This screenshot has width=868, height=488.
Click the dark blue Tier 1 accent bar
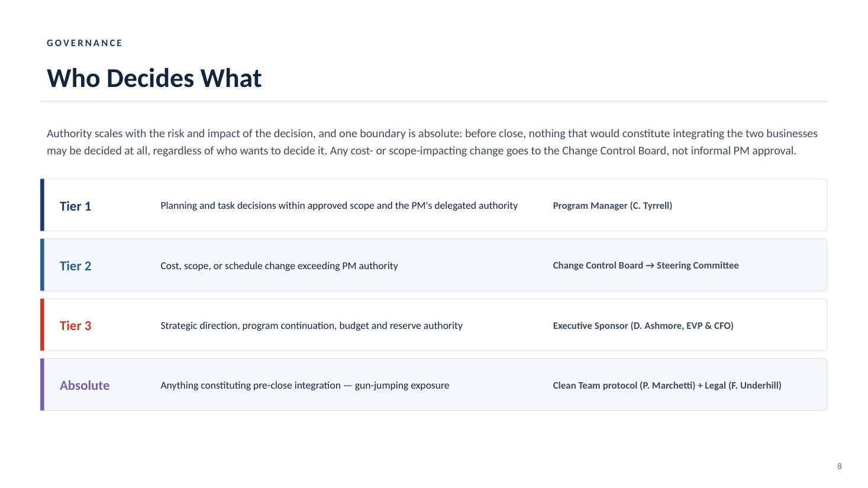tap(42, 205)
